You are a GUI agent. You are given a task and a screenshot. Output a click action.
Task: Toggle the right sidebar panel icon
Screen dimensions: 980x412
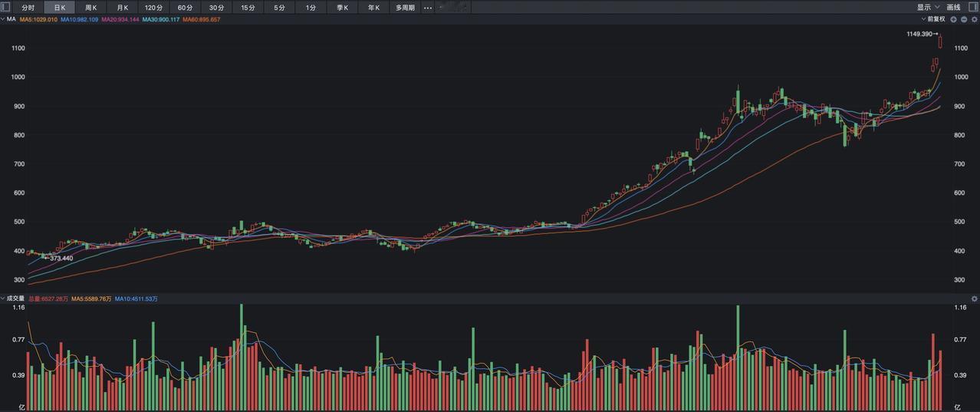coord(972,7)
